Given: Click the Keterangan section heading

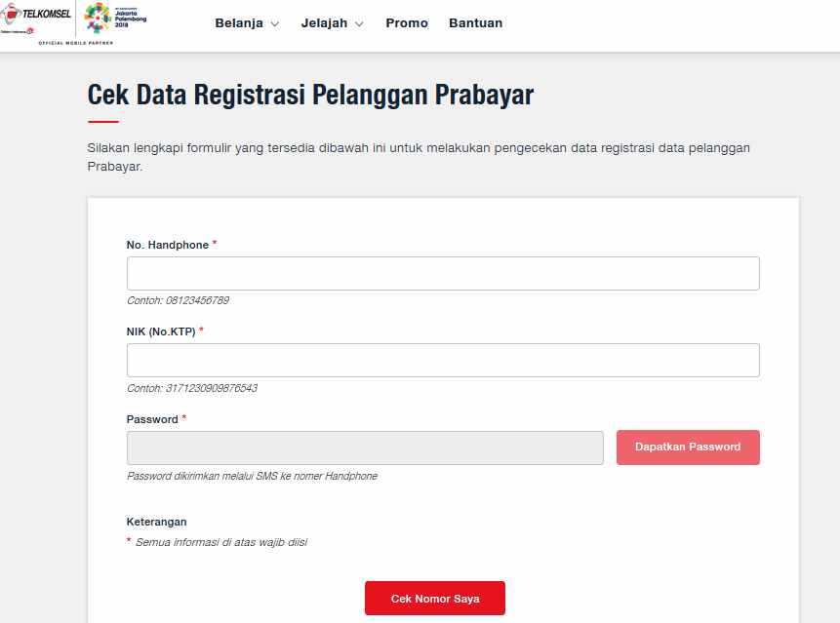Looking at the screenshot, I should pyautogui.click(x=156, y=523).
